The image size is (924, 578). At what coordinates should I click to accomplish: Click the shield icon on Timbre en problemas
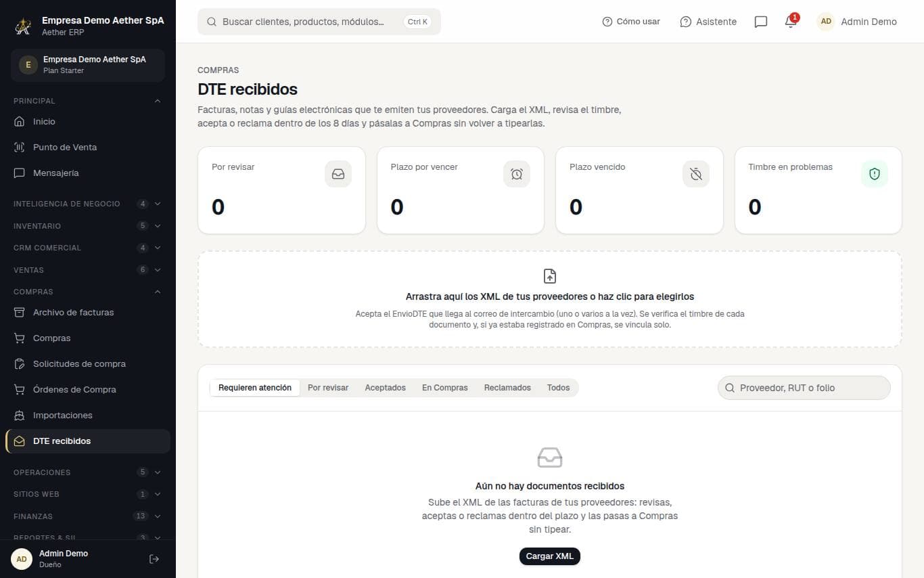pos(875,174)
